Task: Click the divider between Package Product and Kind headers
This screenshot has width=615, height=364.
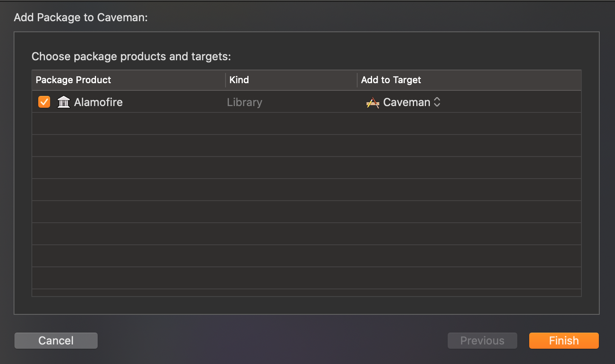Action: pyautogui.click(x=226, y=80)
